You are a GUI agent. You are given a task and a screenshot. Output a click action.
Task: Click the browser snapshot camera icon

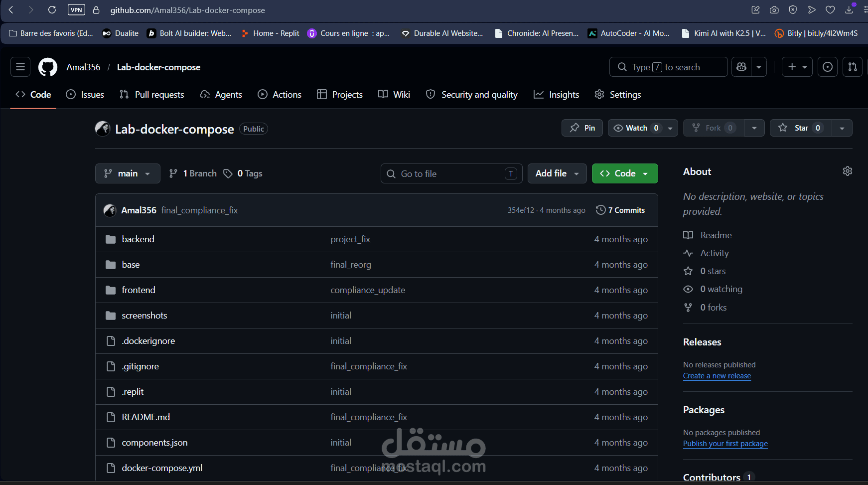[774, 10]
